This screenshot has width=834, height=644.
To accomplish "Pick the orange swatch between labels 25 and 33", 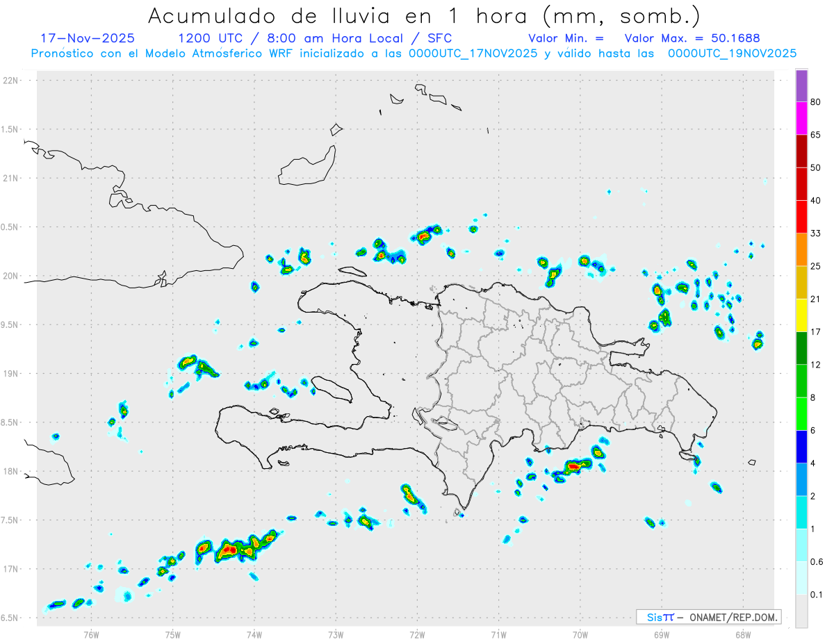I will click(x=801, y=249).
